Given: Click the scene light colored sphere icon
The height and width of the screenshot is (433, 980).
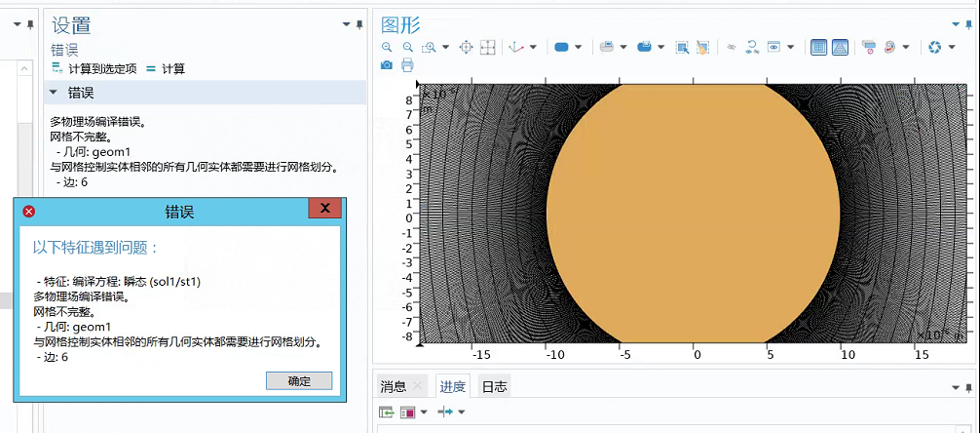Looking at the screenshot, I should tap(890, 47).
